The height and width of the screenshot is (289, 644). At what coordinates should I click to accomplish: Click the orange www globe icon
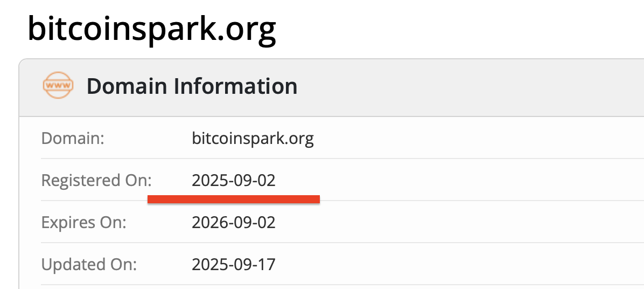[x=58, y=86]
